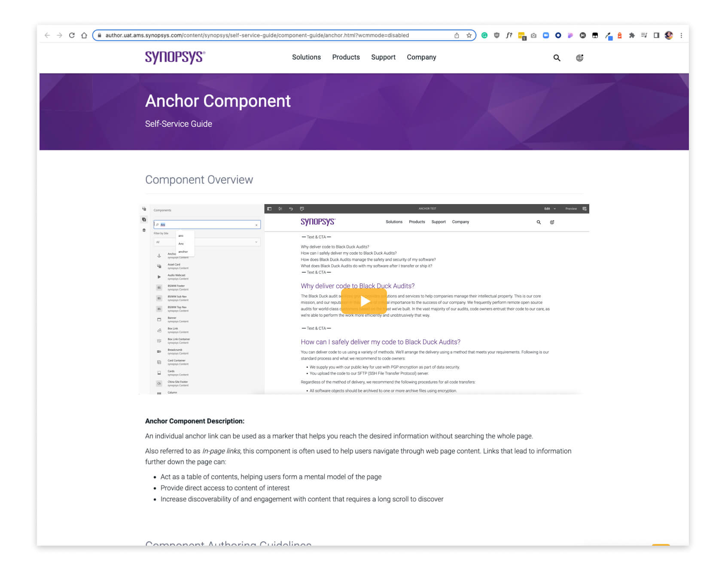Click the URL address bar

tap(275, 35)
